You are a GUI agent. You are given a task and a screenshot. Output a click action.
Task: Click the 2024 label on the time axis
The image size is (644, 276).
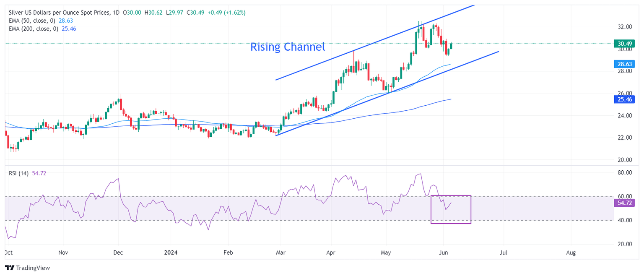pyautogui.click(x=171, y=253)
